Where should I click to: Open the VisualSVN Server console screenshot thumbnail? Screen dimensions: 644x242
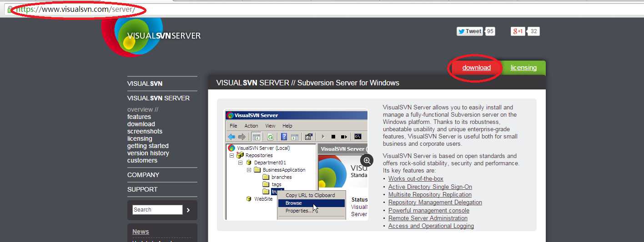click(x=296, y=164)
